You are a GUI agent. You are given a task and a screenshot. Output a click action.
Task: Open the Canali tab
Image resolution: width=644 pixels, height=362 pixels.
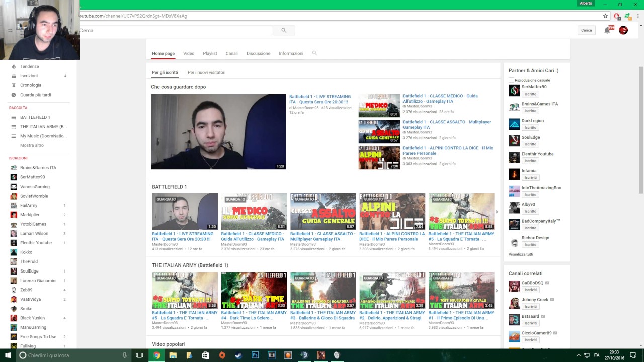tap(231, 53)
